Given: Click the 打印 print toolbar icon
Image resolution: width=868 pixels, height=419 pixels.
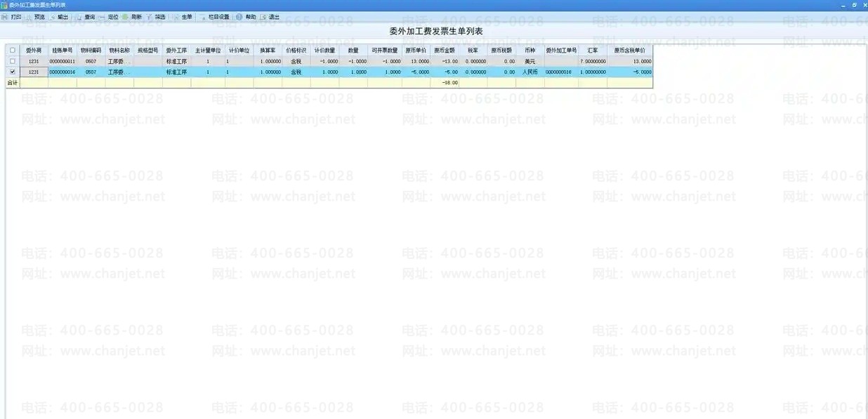Looking at the screenshot, I should coord(11,17).
